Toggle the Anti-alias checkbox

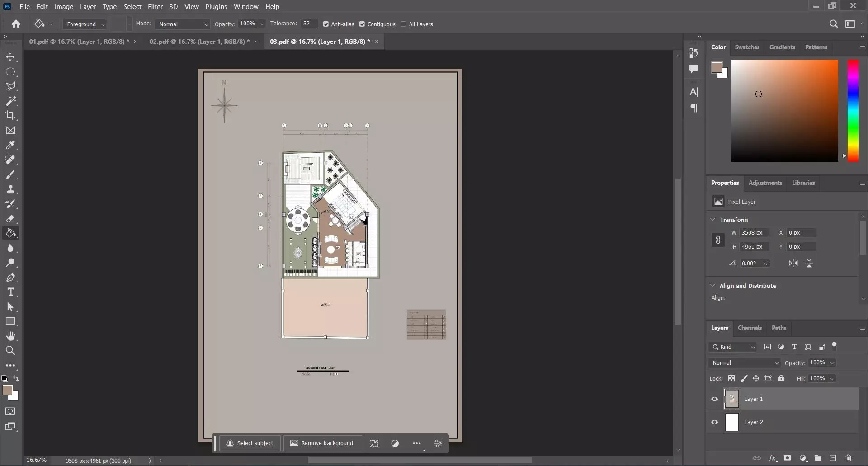click(326, 24)
